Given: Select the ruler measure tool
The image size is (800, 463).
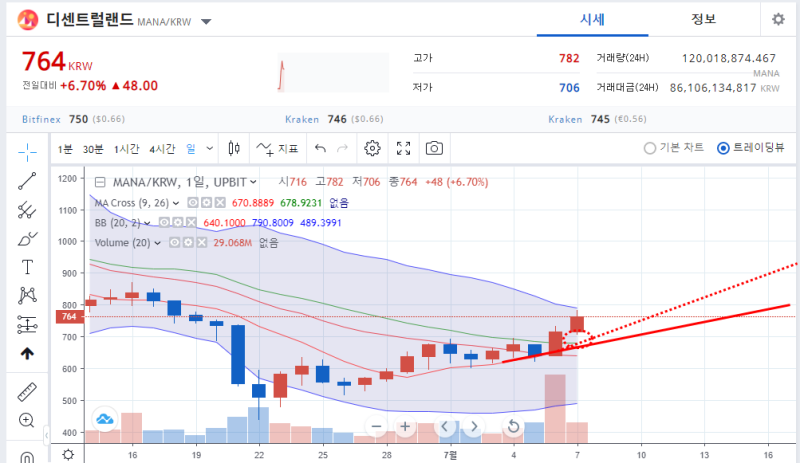Looking at the screenshot, I should 27,392.
